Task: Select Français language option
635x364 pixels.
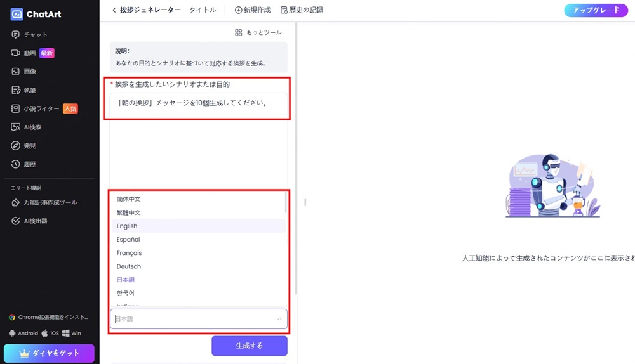Action: tap(129, 253)
